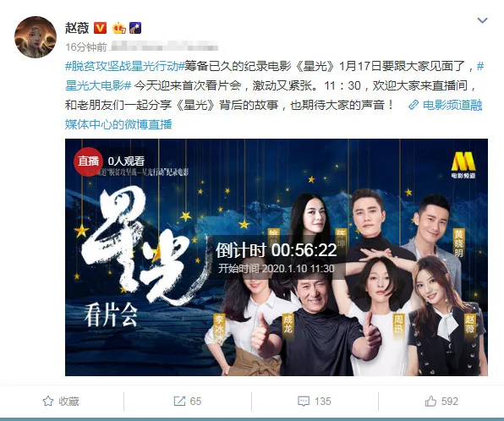The height and width of the screenshot is (421, 504).
Task: Open the poster's username link
Action: coord(77,28)
